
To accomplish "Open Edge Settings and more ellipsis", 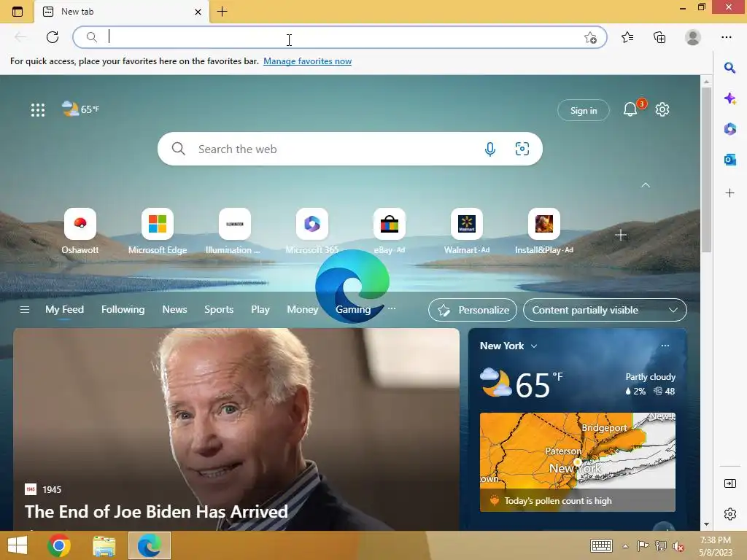I will tap(726, 37).
